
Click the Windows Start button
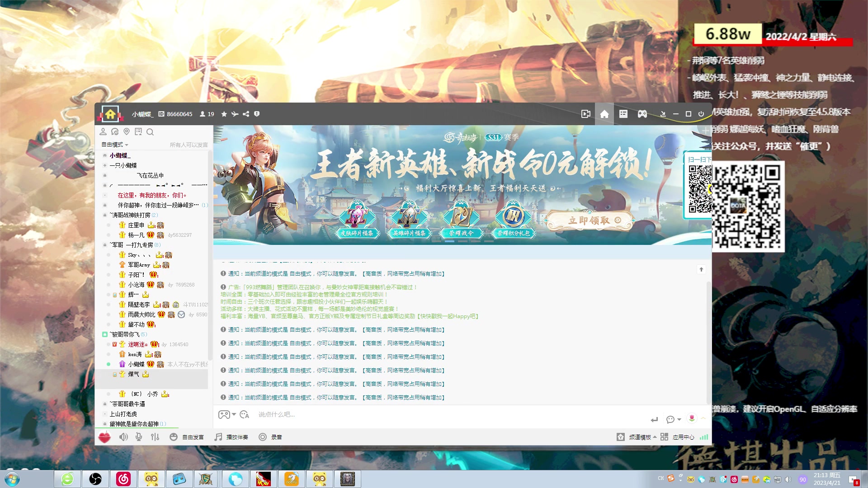point(12,479)
